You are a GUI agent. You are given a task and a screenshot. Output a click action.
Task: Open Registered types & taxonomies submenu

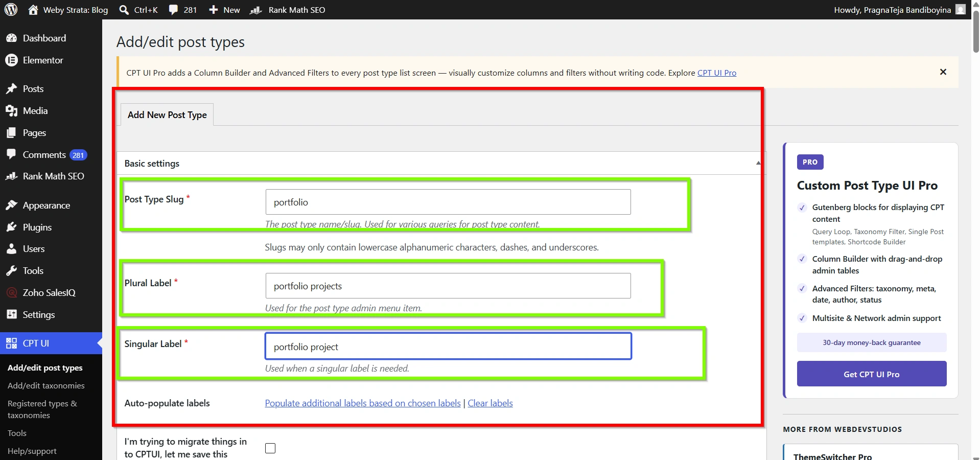coord(42,409)
